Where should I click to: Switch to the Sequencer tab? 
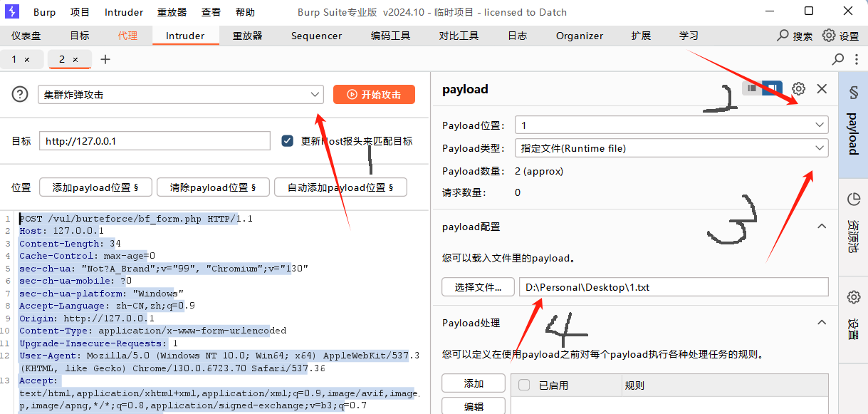(x=317, y=36)
